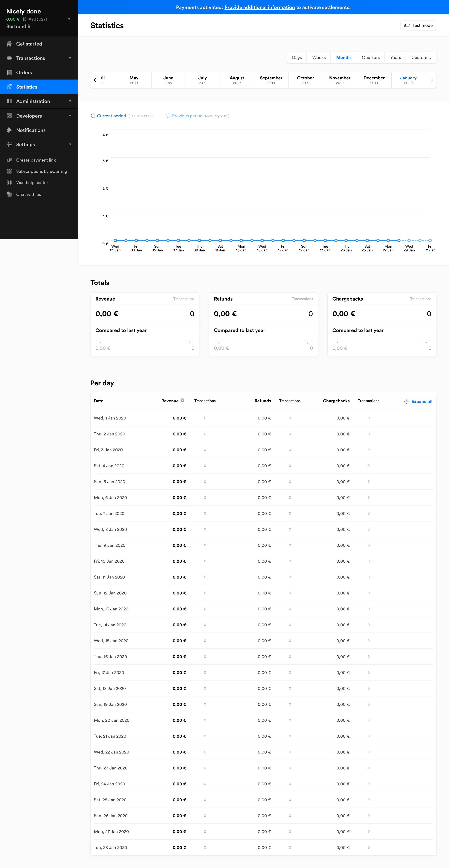Click the Developers code icon
Image resolution: width=449 pixels, height=868 pixels.
pos(9,116)
